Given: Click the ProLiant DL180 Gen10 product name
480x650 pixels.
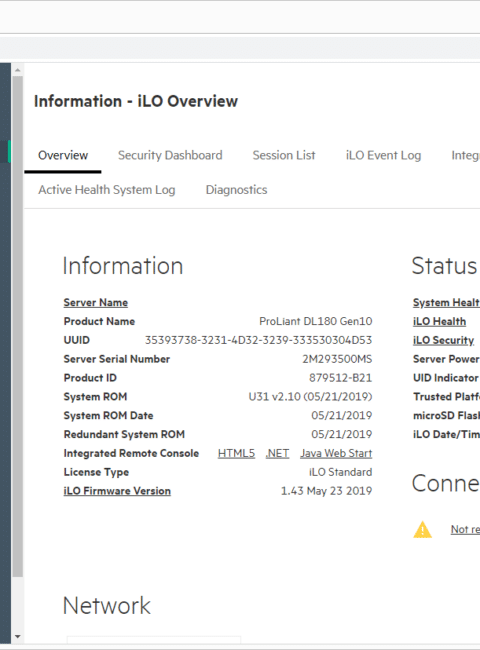Looking at the screenshot, I should [316, 321].
